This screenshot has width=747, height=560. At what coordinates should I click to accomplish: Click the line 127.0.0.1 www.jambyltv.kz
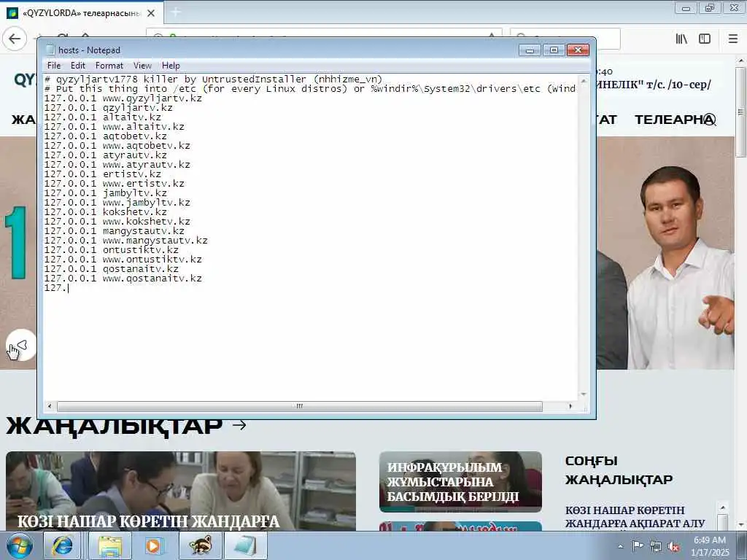pos(117,203)
